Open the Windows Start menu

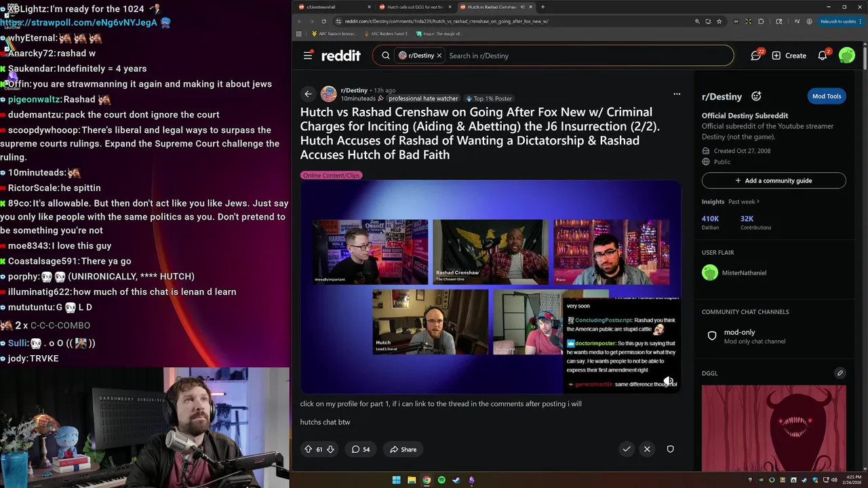pos(397,481)
